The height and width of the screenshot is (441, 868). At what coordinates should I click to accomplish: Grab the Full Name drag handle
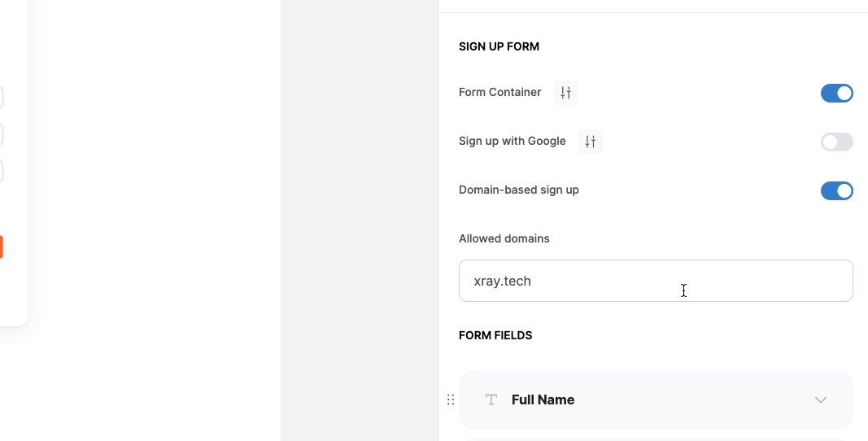[451, 400]
